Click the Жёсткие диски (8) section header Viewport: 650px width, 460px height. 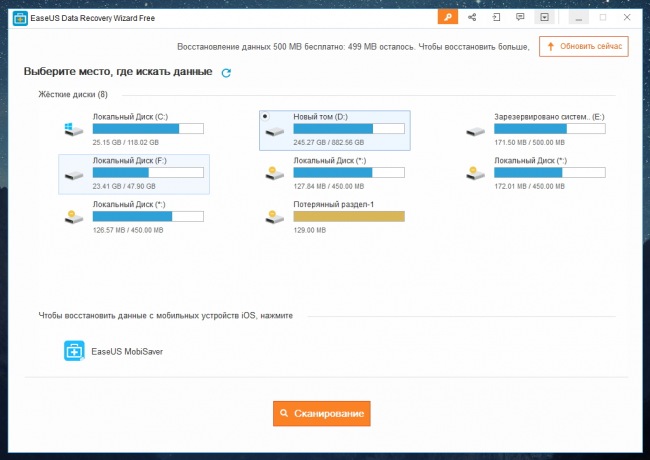(x=73, y=94)
